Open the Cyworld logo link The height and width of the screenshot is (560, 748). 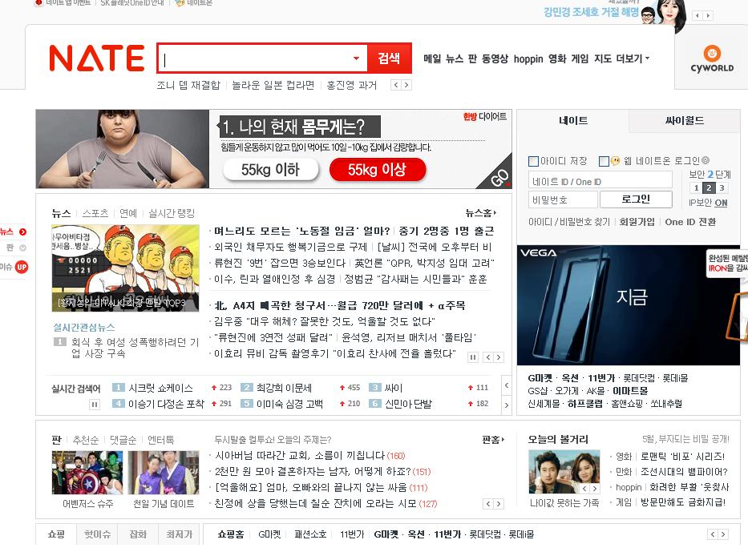[x=712, y=58]
